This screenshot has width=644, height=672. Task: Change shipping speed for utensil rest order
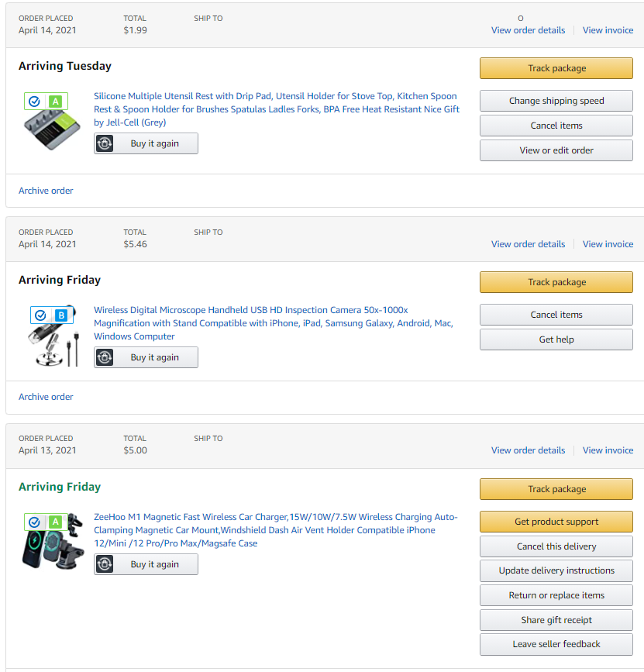pyautogui.click(x=556, y=101)
